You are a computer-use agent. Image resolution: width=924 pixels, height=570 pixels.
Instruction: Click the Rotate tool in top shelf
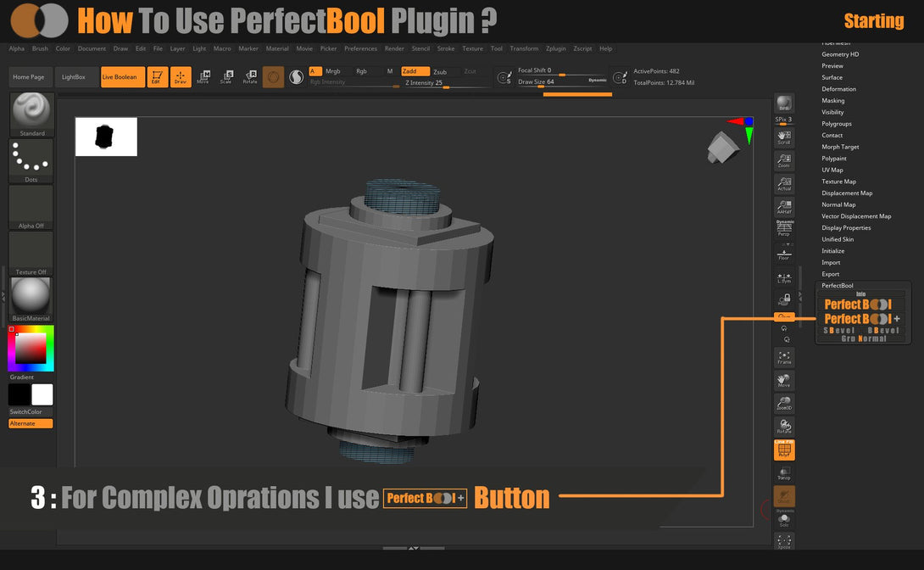pos(250,77)
